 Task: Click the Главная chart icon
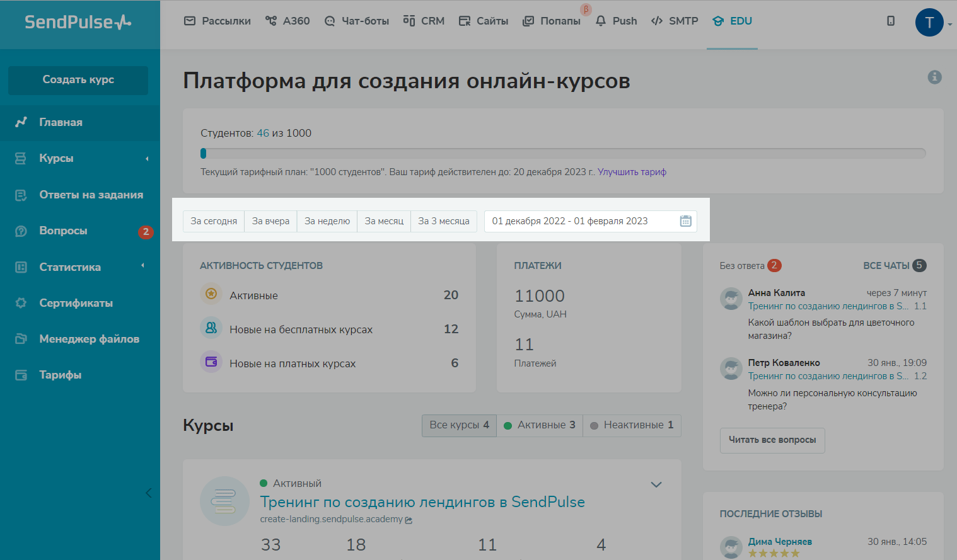(x=21, y=122)
